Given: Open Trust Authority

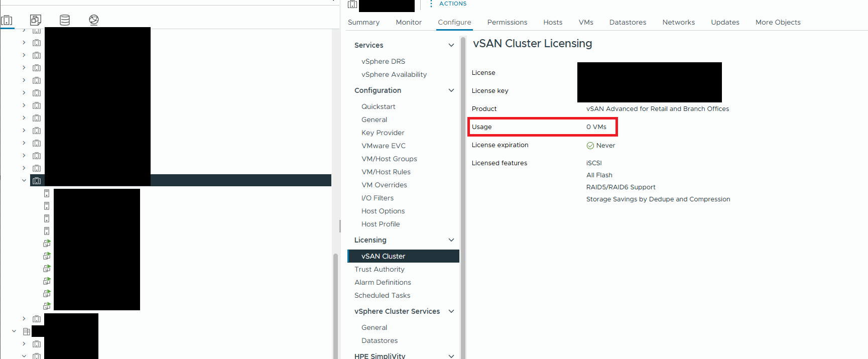Looking at the screenshot, I should (x=380, y=269).
